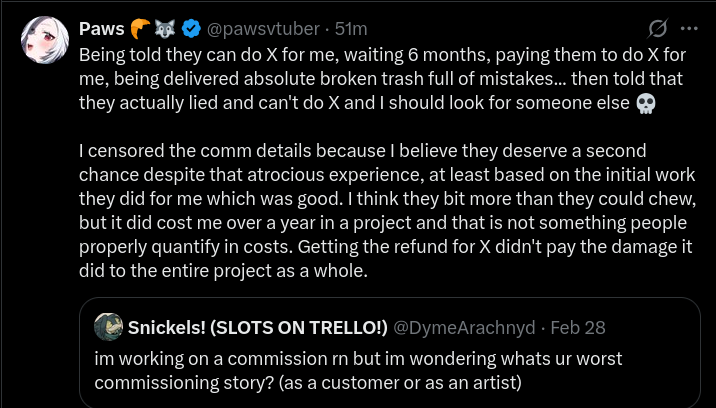Click Snickels' small avatar in quoted tweet

tap(108, 326)
